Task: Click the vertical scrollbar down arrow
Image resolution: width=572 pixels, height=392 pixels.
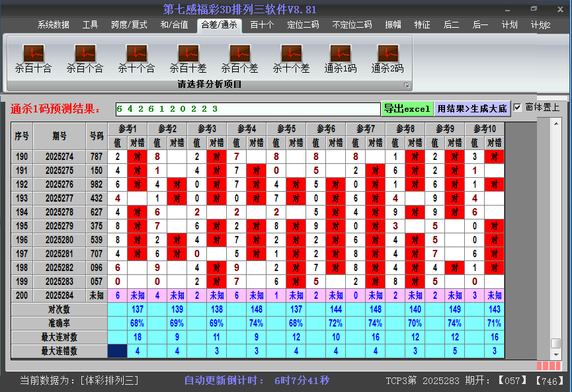Action: (x=556, y=355)
